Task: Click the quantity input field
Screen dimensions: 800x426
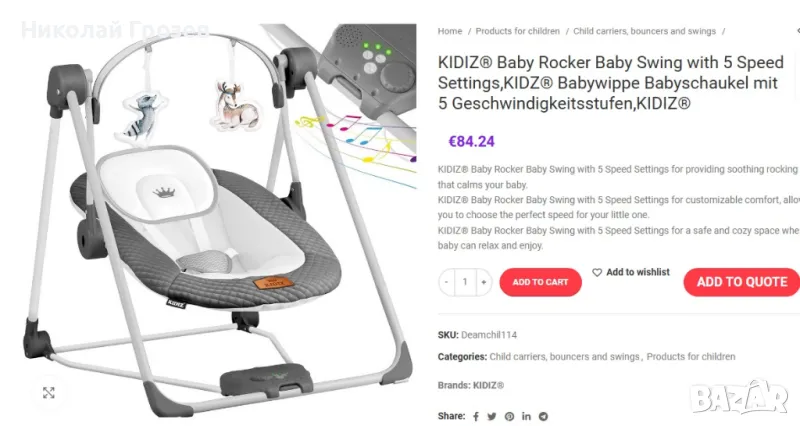Action: click(x=465, y=282)
